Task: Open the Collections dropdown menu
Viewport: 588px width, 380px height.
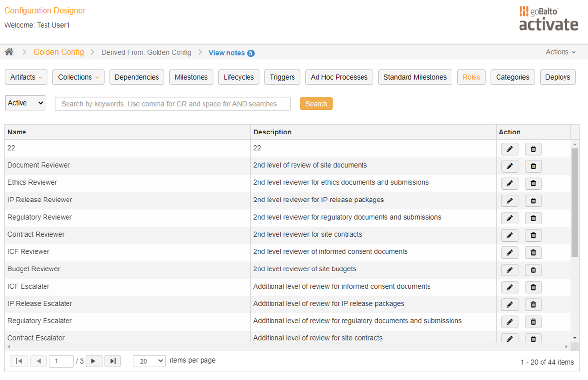Action: (x=78, y=77)
